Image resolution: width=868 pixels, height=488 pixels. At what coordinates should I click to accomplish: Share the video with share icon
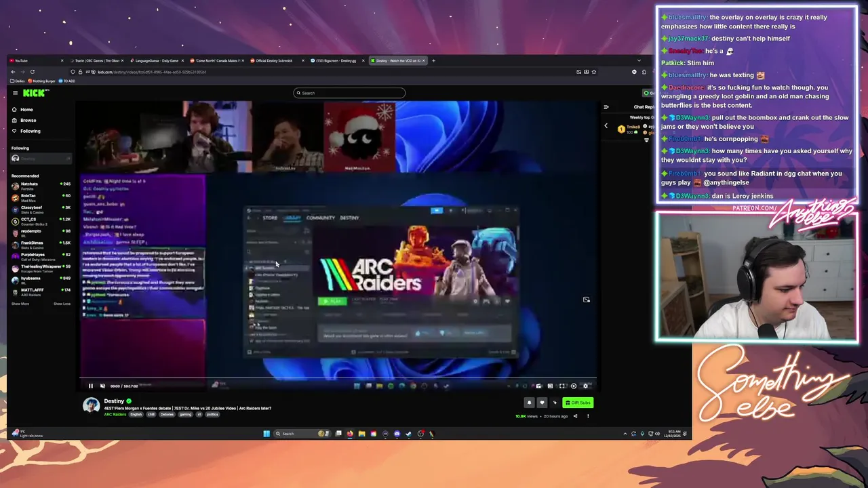tap(575, 416)
